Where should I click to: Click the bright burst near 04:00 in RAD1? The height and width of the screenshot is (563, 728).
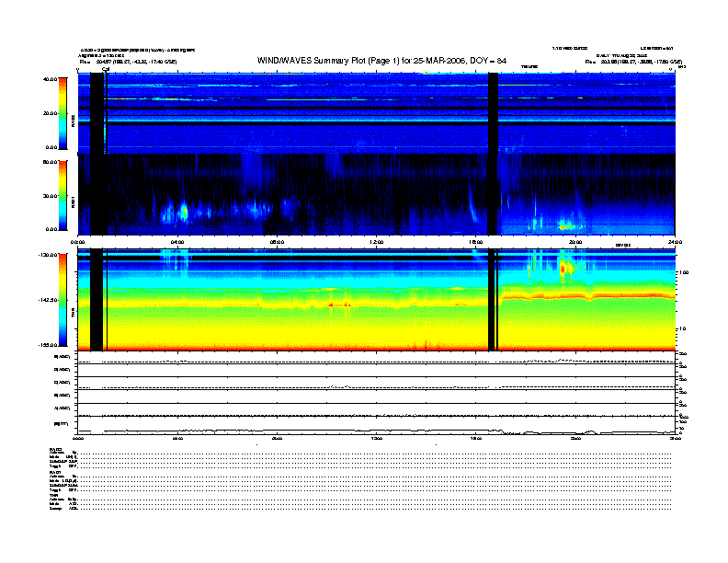[184, 212]
